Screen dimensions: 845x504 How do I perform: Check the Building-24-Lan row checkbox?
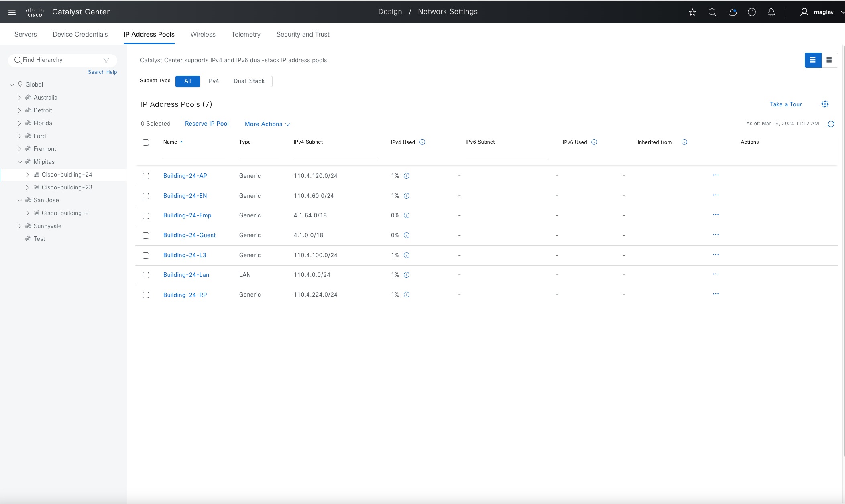tap(146, 275)
